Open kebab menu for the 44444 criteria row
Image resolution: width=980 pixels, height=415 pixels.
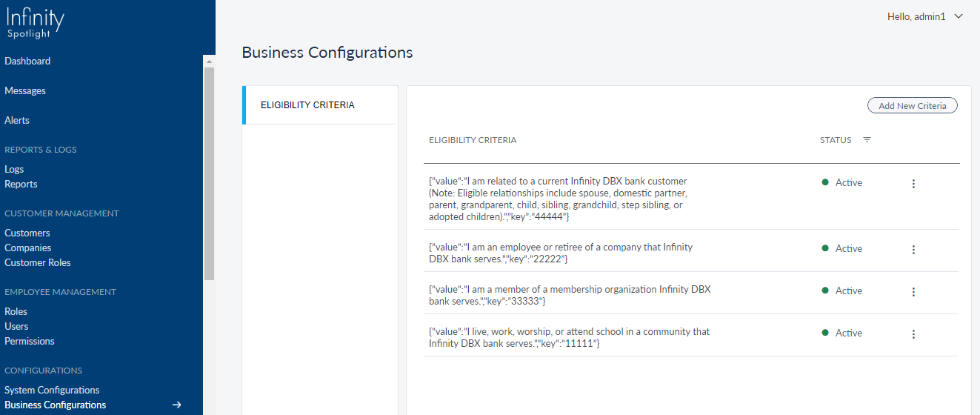pyautogui.click(x=913, y=184)
